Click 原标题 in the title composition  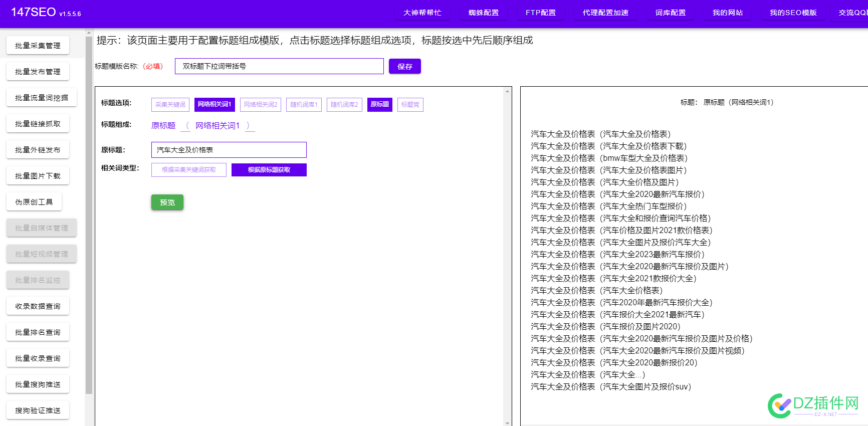[x=163, y=126]
